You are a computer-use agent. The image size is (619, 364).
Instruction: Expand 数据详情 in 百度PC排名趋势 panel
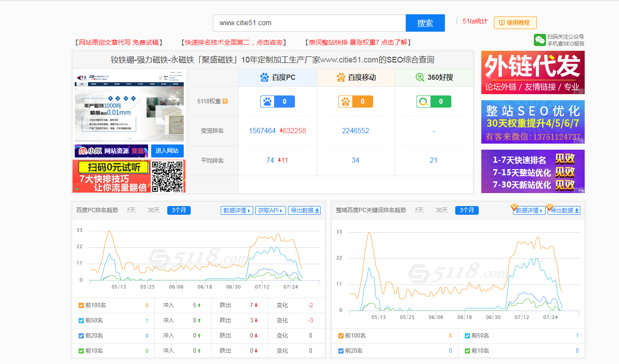pyautogui.click(x=237, y=210)
